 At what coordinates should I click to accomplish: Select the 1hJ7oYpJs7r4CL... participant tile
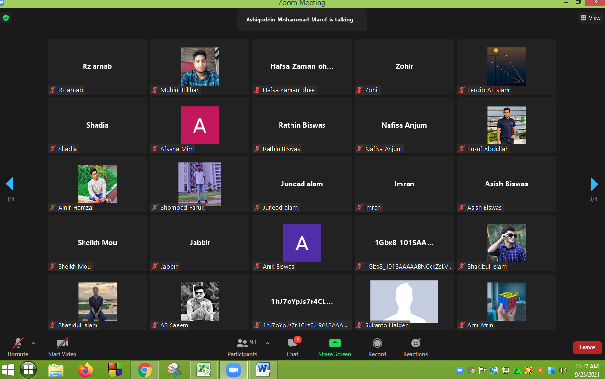point(302,301)
